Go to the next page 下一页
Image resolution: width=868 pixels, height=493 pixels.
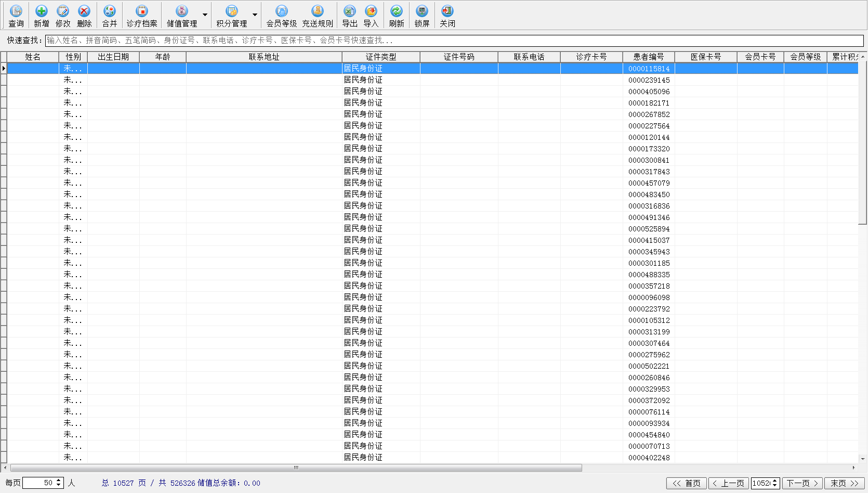803,483
